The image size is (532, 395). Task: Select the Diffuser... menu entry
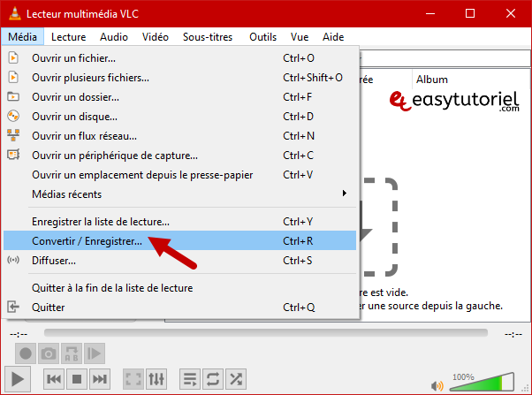click(179, 261)
